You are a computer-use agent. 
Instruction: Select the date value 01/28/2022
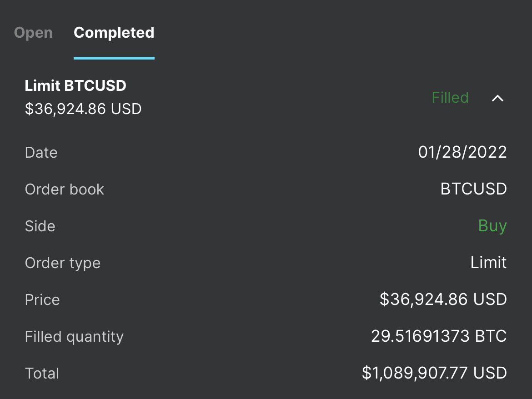[462, 152]
